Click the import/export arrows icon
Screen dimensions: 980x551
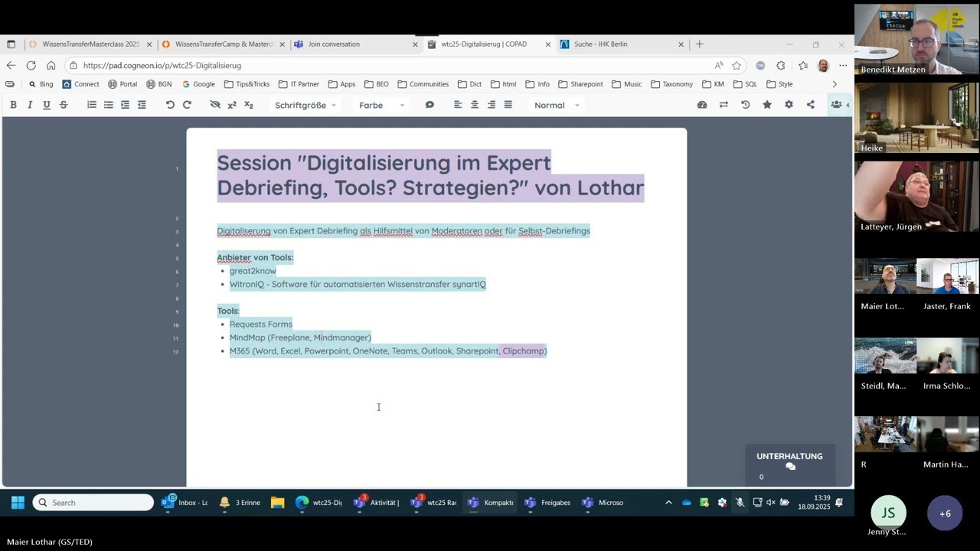click(724, 105)
